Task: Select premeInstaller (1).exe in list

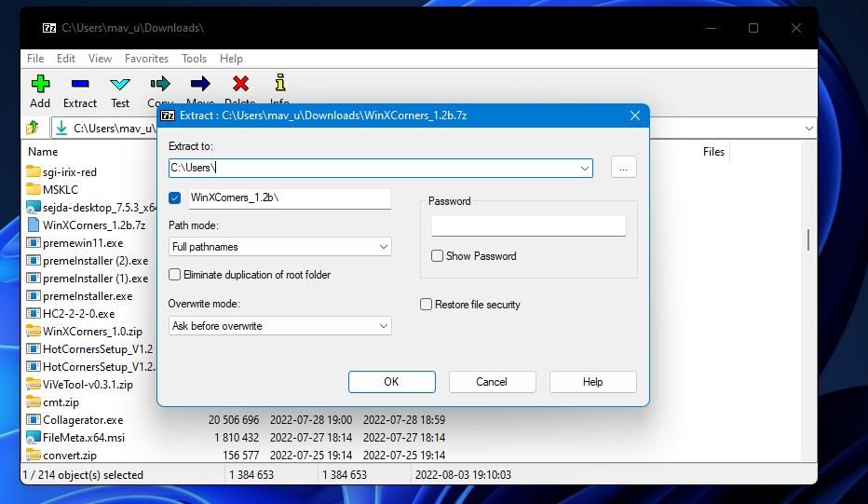Action: click(x=95, y=278)
